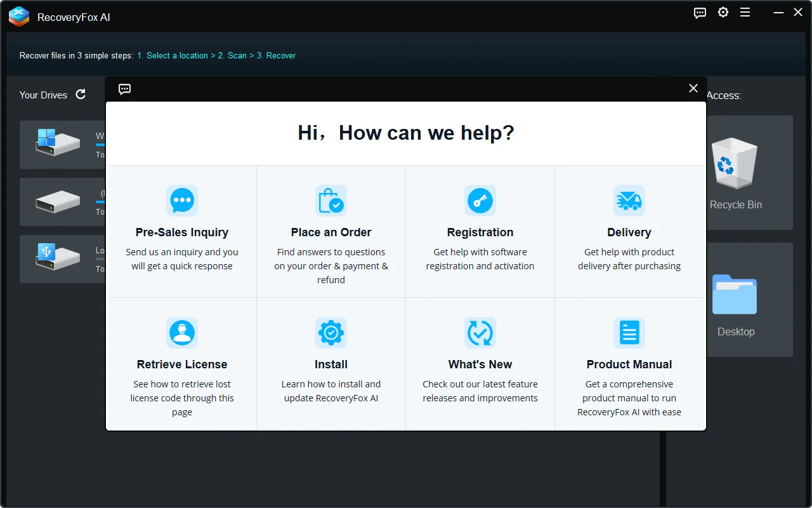Image resolution: width=812 pixels, height=508 pixels.
Task: Open RecoveryFox AI settings gear
Action: tap(723, 12)
